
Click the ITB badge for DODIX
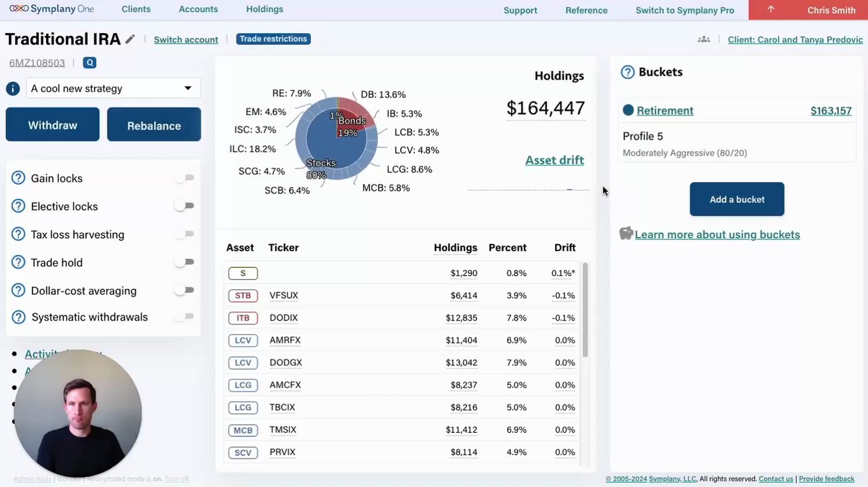click(243, 318)
